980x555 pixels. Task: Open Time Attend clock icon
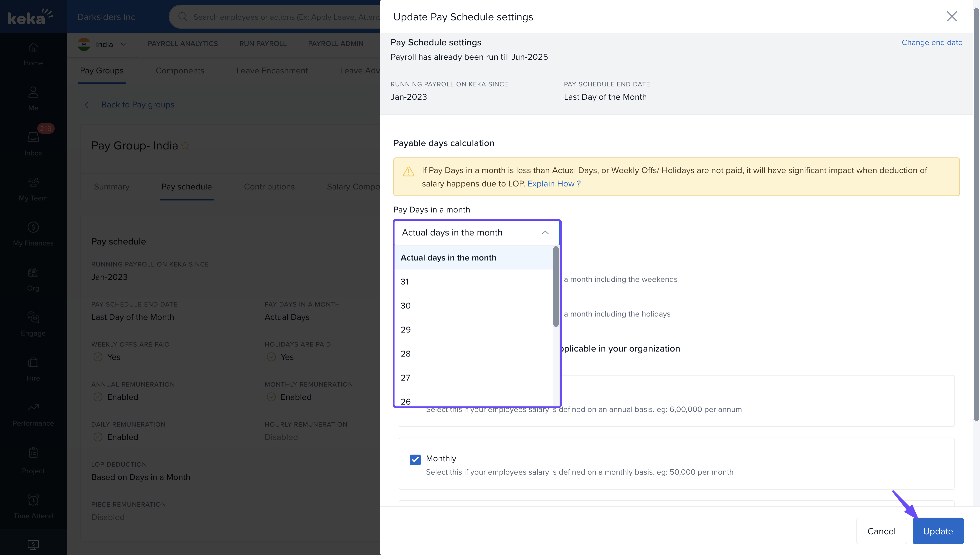coord(33,500)
